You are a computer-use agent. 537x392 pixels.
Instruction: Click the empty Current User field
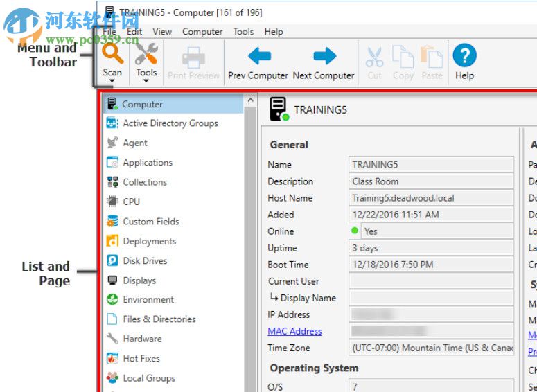[x=431, y=281]
